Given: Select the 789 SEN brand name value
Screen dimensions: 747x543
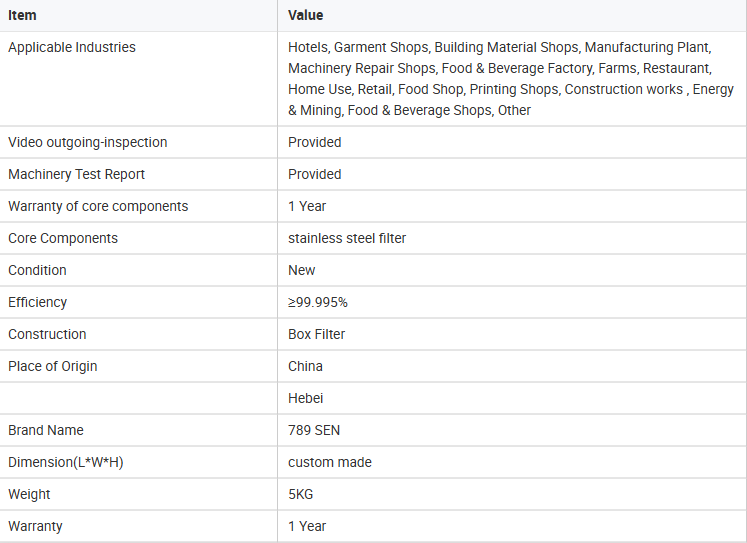Looking at the screenshot, I should [x=314, y=430].
